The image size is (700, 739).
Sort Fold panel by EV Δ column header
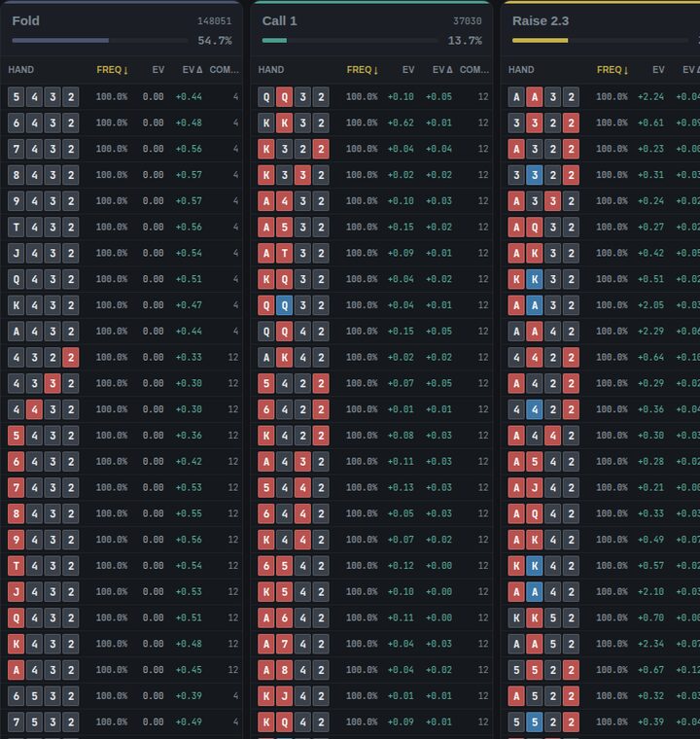click(192, 70)
